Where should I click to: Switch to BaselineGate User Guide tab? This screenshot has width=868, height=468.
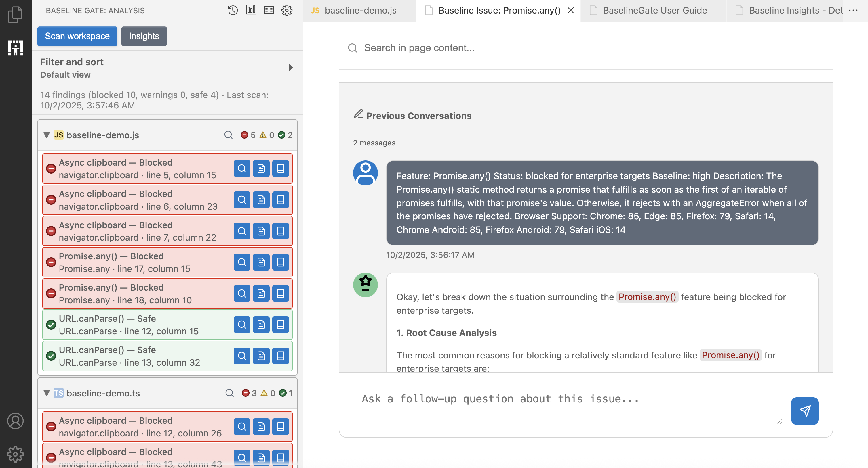point(654,10)
